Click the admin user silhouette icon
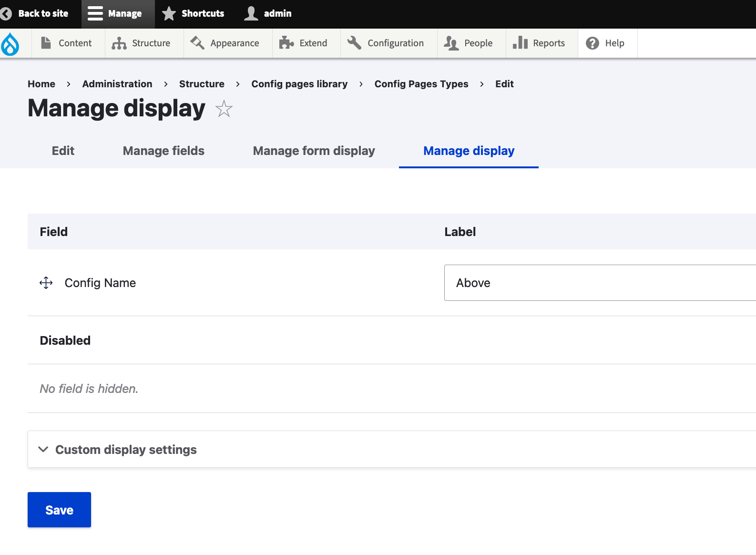Viewport: 756px width, 555px height. point(251,13)
